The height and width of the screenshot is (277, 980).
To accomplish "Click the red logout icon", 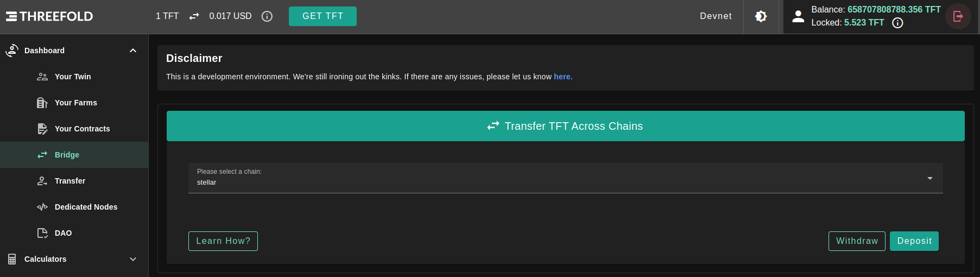I will point(958,16).
